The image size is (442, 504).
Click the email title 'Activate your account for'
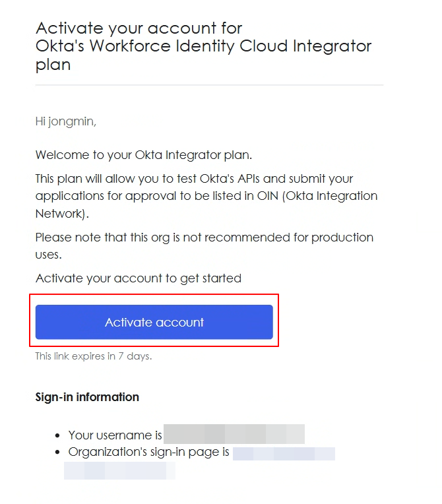click(x=139, y=28)
